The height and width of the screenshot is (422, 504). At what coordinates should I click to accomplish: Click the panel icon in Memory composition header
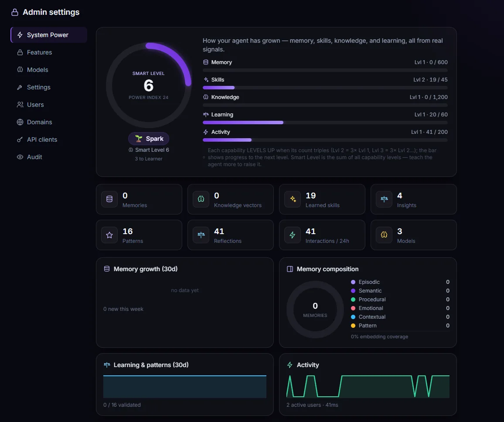tap(289, 269)
